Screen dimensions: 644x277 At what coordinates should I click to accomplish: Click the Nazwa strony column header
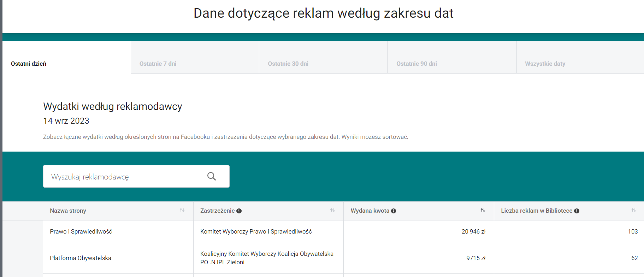click(68, 211)
